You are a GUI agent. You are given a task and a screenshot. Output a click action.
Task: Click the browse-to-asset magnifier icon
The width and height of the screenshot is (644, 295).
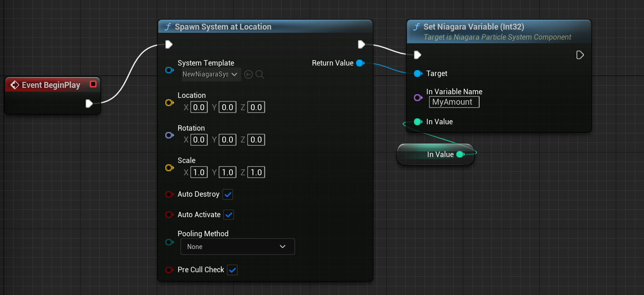(x=260, y=74)
